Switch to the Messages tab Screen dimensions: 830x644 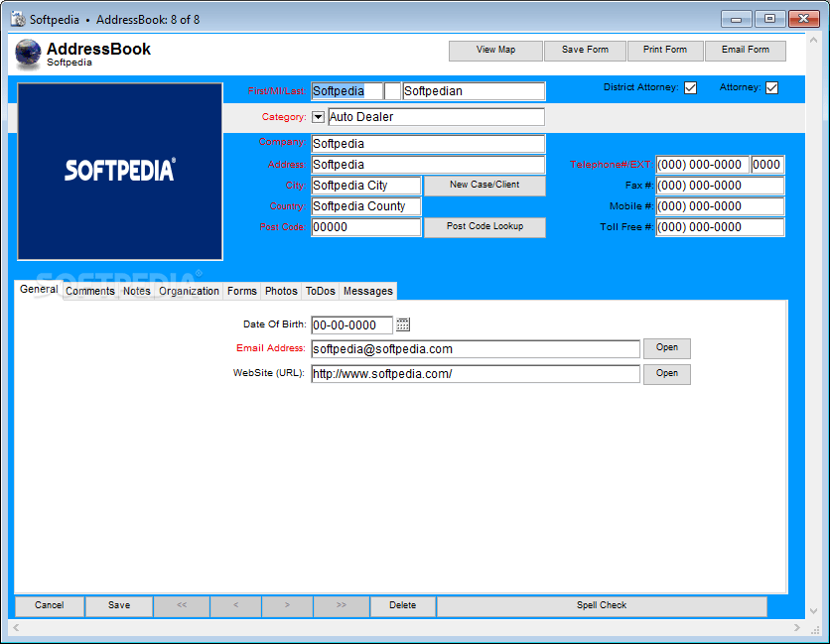[366, 291]
